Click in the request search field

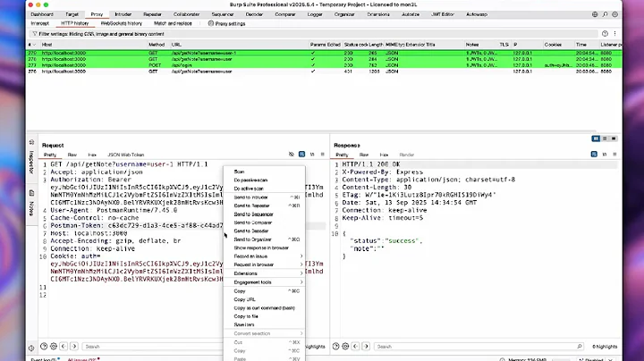[152, 346]
